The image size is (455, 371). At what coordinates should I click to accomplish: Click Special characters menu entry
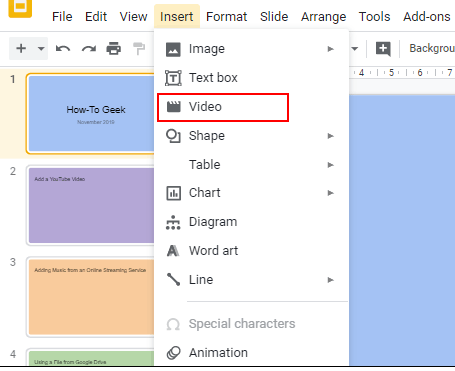[251, 324]
